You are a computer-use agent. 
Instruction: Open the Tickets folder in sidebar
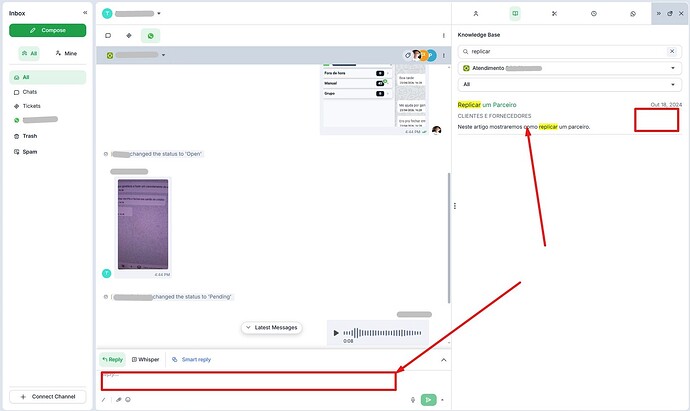click(x=30, y=105)
